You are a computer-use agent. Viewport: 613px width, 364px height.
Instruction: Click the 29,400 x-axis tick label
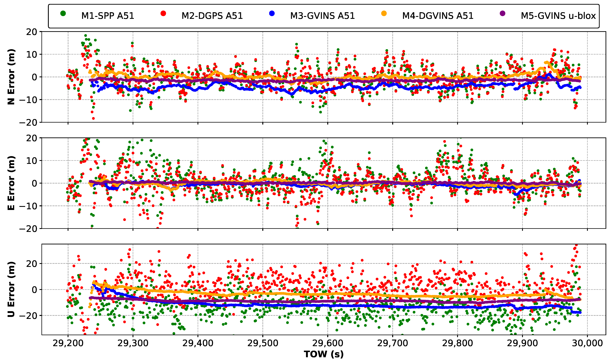pyautogui.click(x=198, y=343)
